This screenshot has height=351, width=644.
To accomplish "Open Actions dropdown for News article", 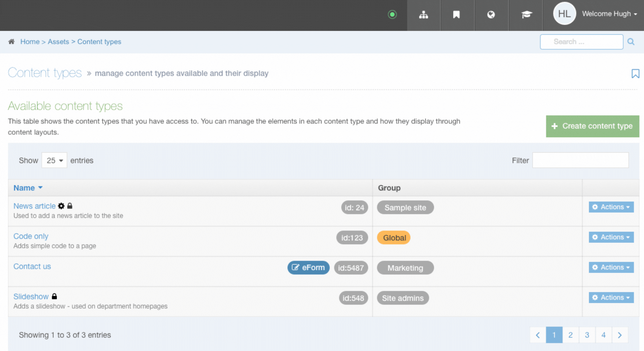I will (611, 207).
